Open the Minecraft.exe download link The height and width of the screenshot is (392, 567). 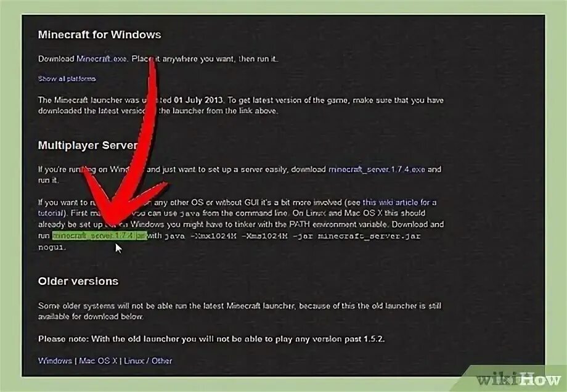pyautogui.click(x=102, y=59)
